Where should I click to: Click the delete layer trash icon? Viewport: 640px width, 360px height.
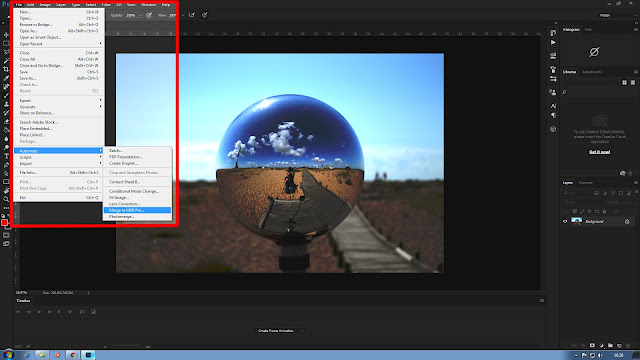pyautogui.click(x=628, y=345)
